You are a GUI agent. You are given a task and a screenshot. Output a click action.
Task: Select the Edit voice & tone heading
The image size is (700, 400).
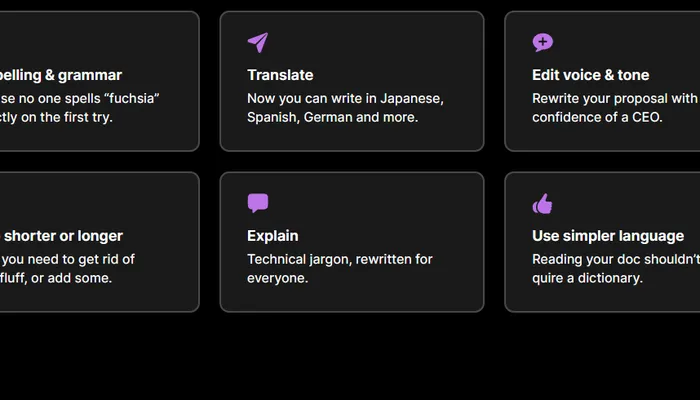coord(590,75)
